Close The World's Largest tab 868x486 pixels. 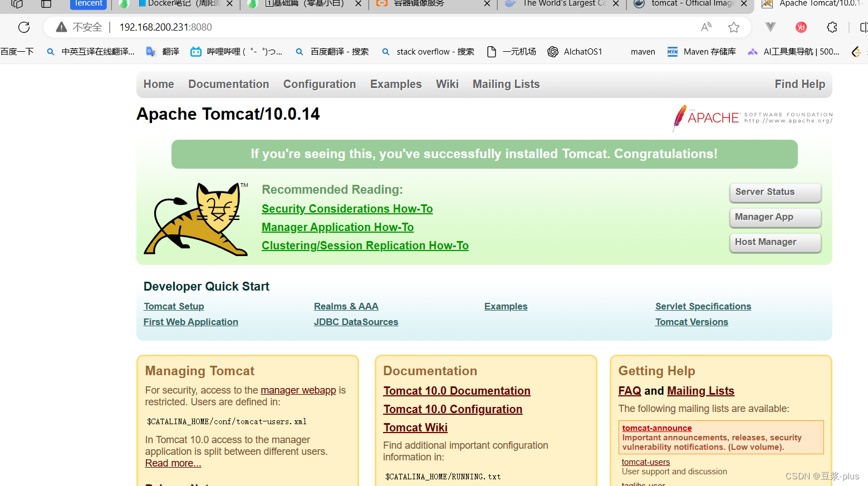point(616,3)
